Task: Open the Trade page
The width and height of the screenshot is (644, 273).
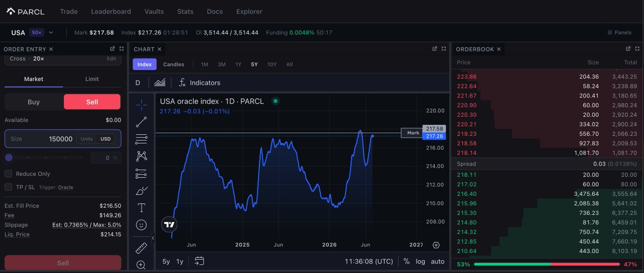Action: pos(69,11)
